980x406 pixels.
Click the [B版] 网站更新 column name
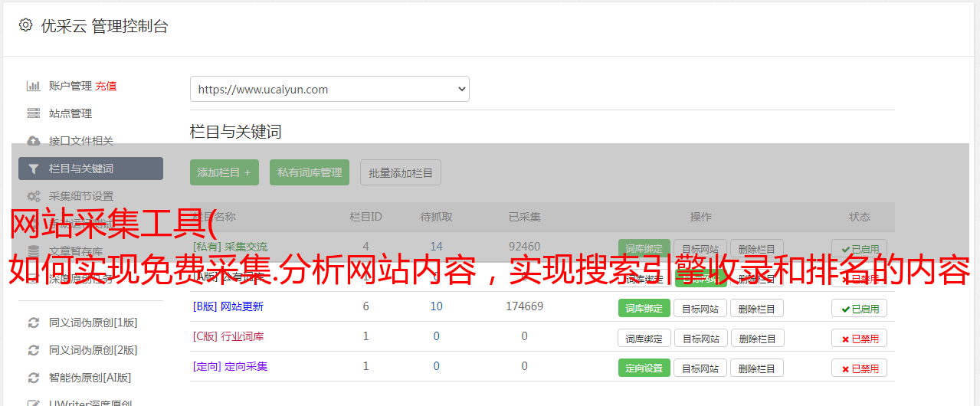228,306
